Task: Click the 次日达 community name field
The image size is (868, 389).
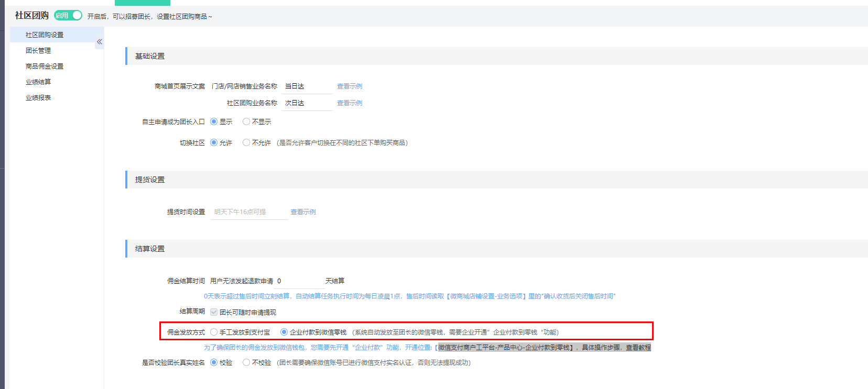Action: 307,103
